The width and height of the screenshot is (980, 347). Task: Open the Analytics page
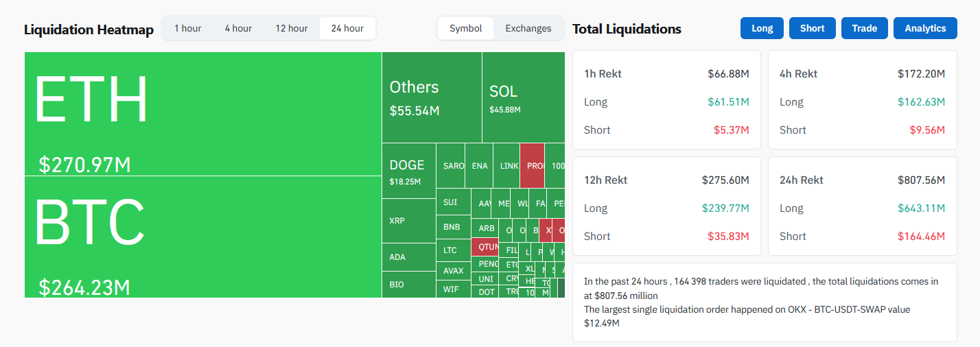click(x=925, y=28)
